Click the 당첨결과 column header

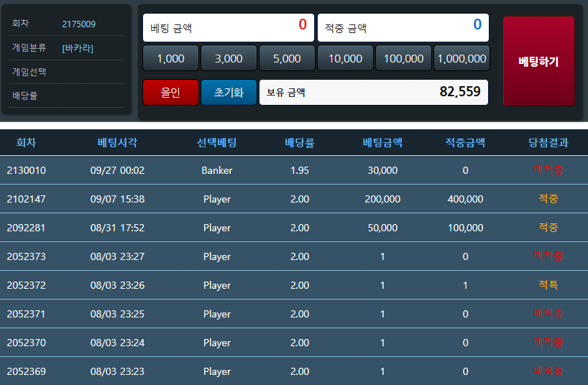pos(548,142)
